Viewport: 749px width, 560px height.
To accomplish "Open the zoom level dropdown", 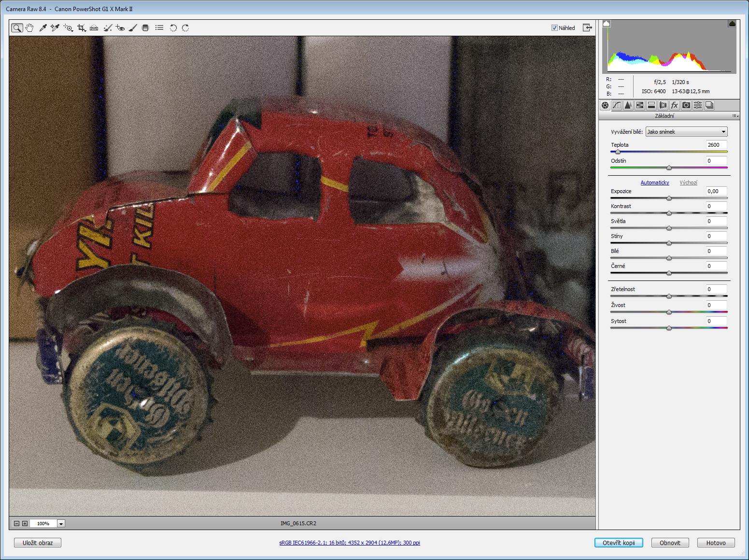I will (x=61, y=523).
